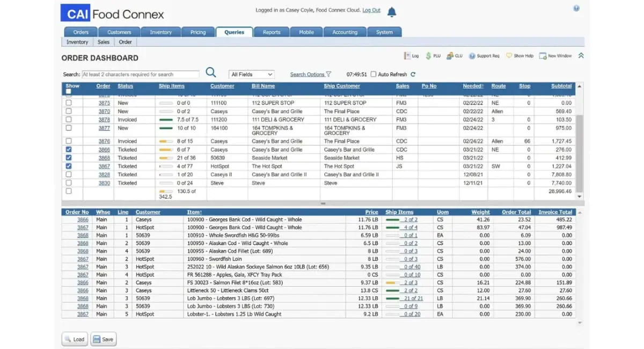The width and height of the screenshot is (644, 349).
Task: Click the Auto Refresh reload icon
Action: click(413, 75)
